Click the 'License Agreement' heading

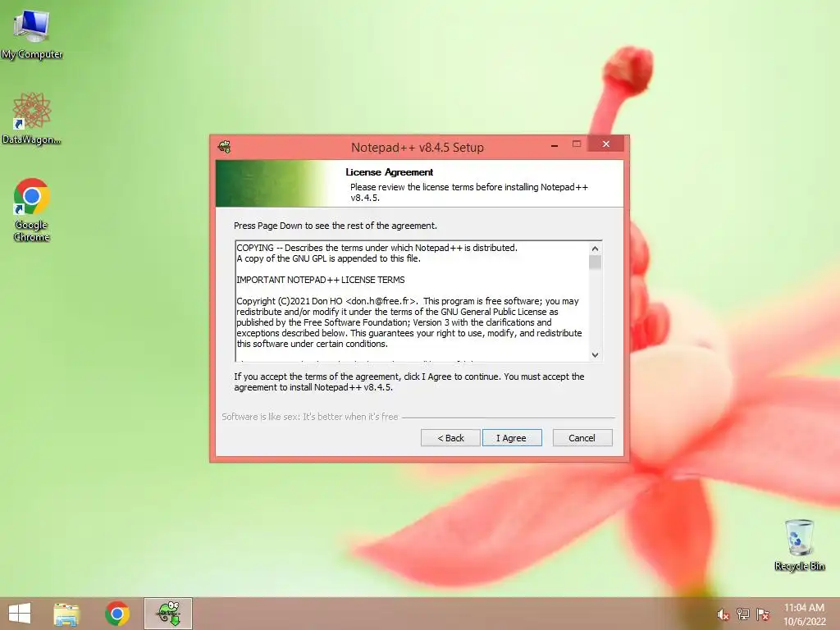[x=389, y=172]
